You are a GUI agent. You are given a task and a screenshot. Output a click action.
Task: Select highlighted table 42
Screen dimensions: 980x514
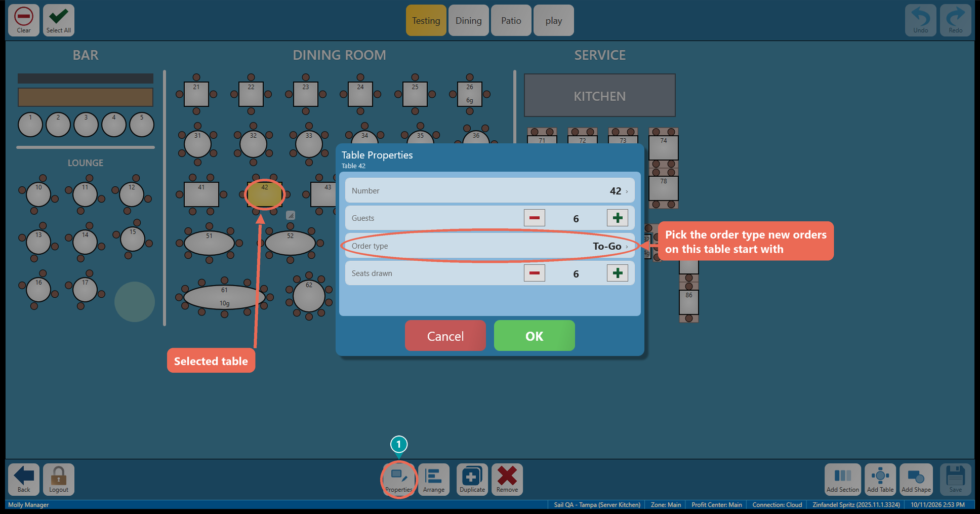(265, 194)
